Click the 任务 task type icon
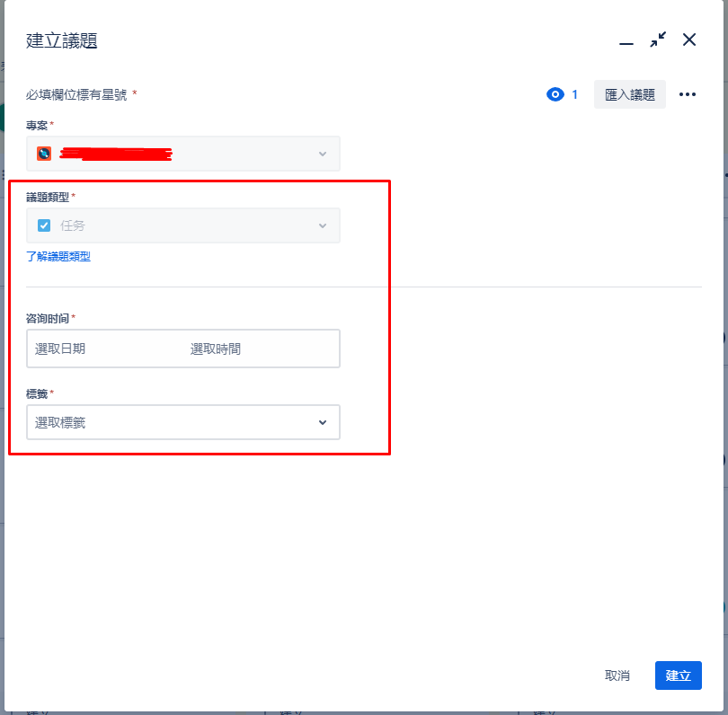728x715 pixels. (44, 225)
